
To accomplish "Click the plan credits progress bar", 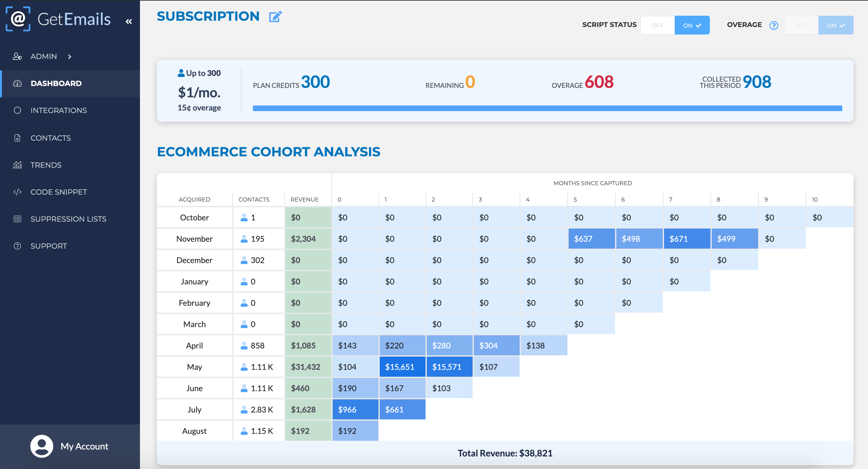I will 547,108.
